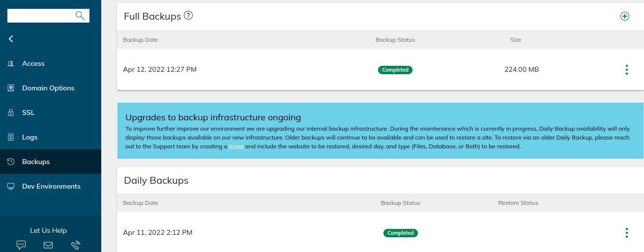Click the Access building icon

tap(11, 63)
